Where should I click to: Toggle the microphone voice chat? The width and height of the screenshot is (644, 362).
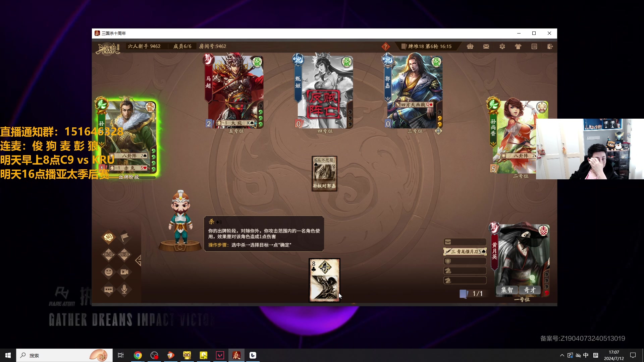(x=124, y=289)
